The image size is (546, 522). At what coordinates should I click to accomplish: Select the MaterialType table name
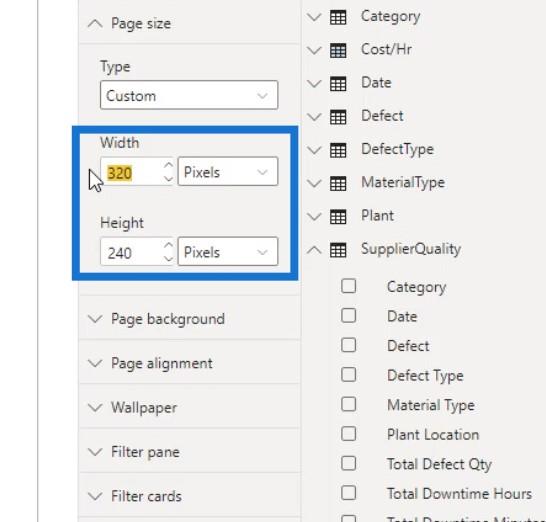click(403, 183)
